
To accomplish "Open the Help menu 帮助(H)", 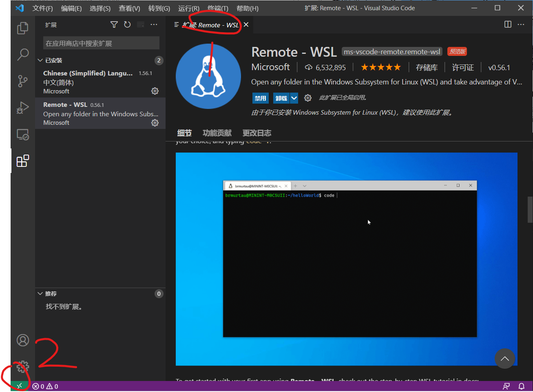I will [x=248, y=8].
